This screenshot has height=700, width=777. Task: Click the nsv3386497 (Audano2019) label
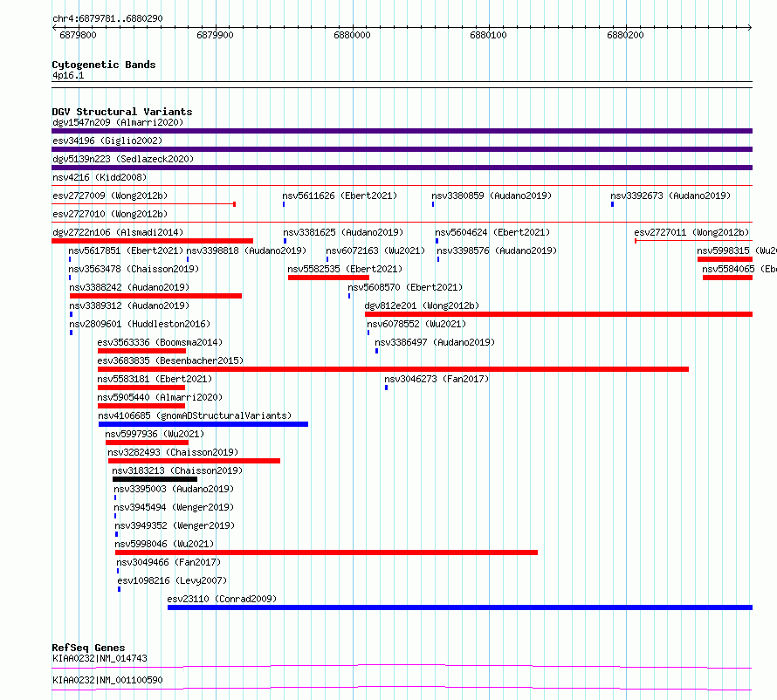tap(435, 342)
